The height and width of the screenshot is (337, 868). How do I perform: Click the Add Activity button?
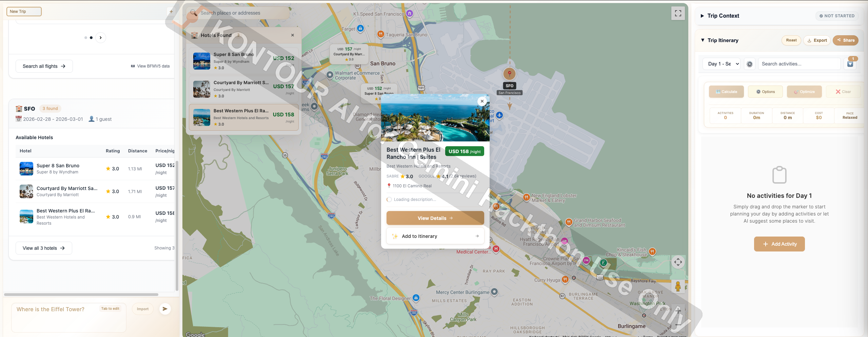click(779, 244)
